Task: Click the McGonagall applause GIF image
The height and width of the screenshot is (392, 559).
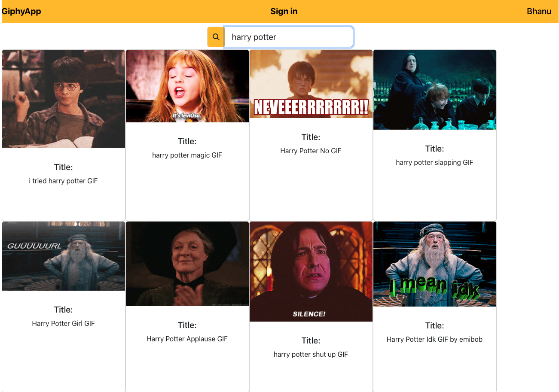Action: [x=187, y=264]
